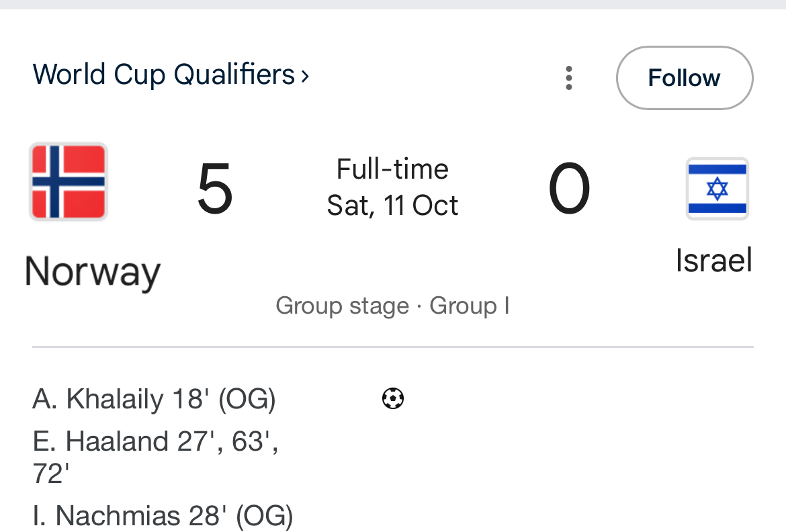Viewport: 786px width, 532px height.
Task: Open the Group I label
Action: point(469,306)
